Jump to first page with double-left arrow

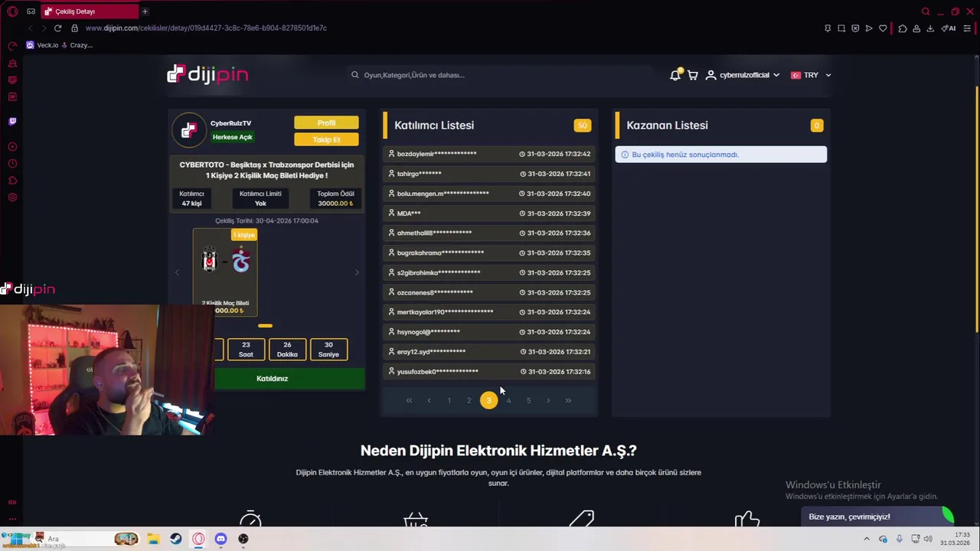409,400
